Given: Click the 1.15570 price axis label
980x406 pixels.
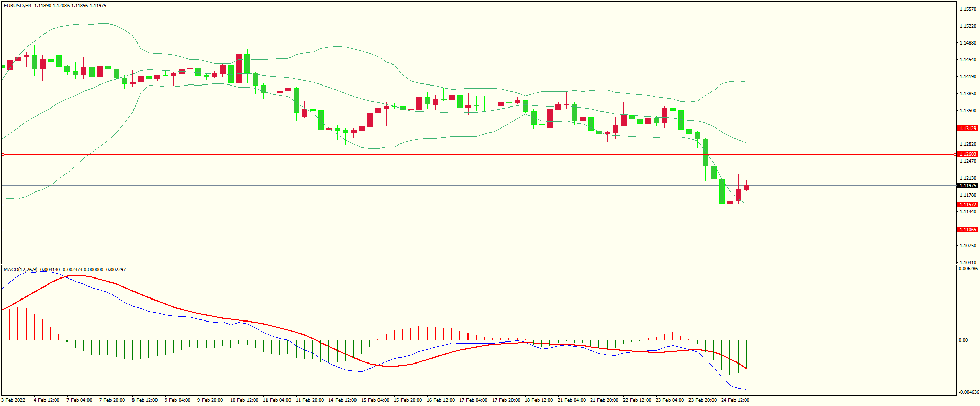Looking at the screenshot, I should (968, 9).
